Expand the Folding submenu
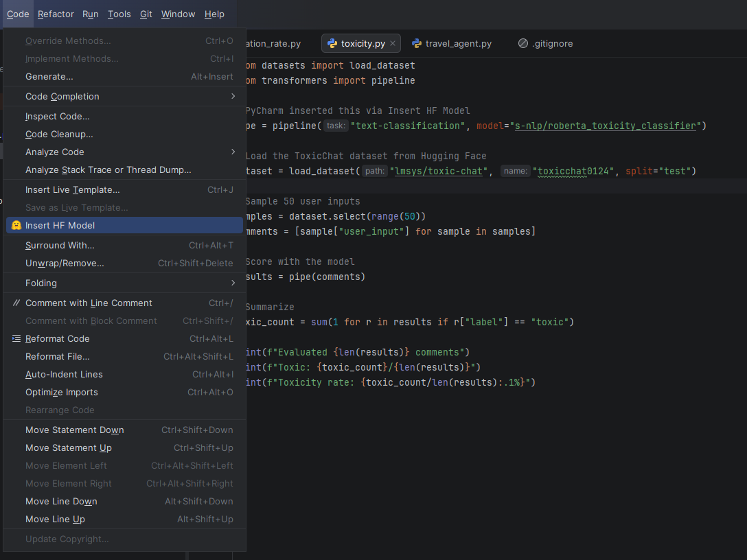 pyautogui.click(x=233, y=283)
